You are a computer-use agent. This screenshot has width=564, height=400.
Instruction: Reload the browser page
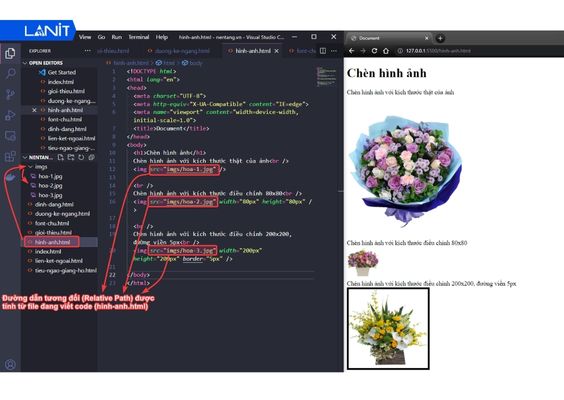pos(374,51)
